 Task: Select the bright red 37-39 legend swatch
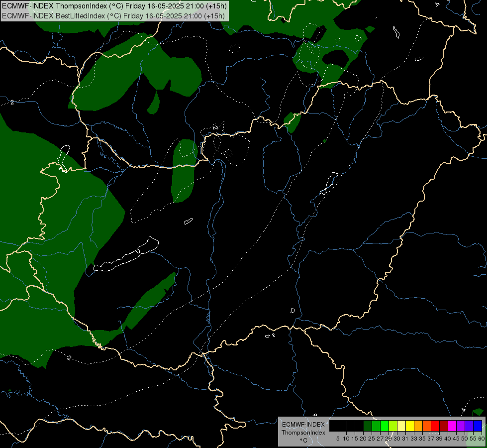point(435,426)
